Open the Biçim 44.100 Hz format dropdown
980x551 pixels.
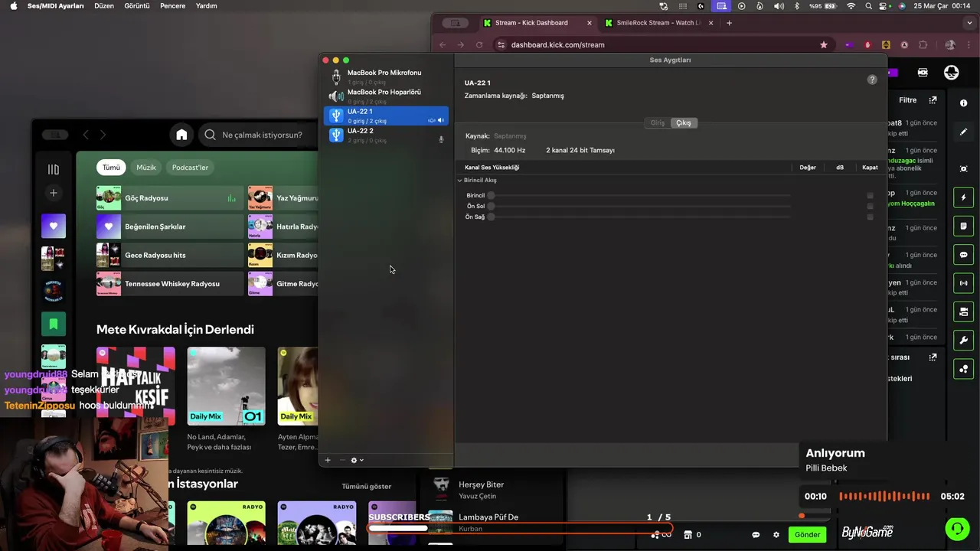[510, 150]
